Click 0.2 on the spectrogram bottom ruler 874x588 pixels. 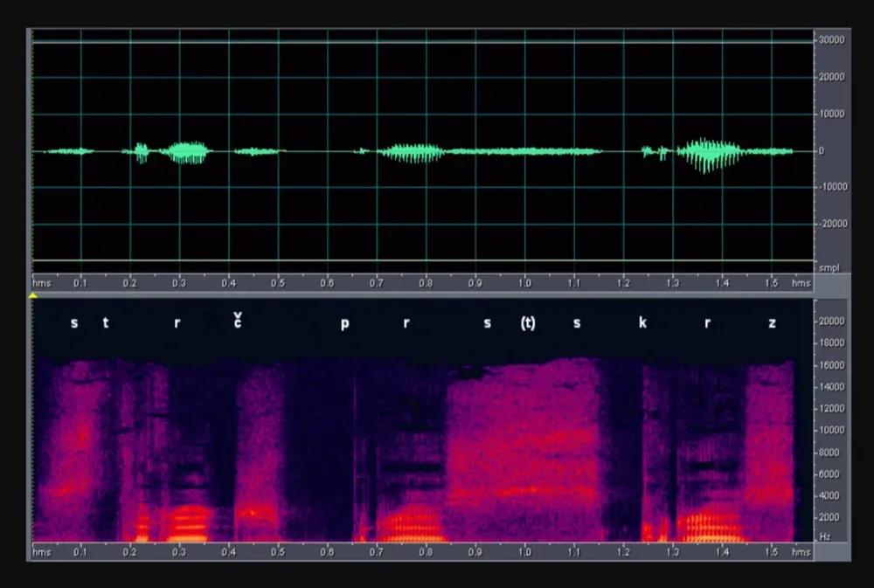point(130,552)
